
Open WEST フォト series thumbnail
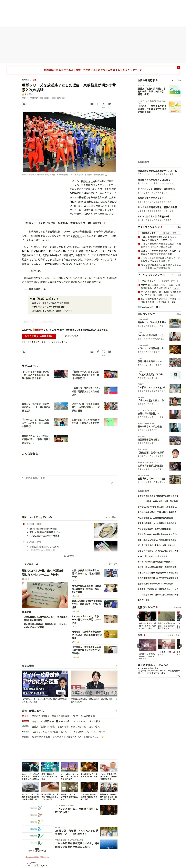175,91
